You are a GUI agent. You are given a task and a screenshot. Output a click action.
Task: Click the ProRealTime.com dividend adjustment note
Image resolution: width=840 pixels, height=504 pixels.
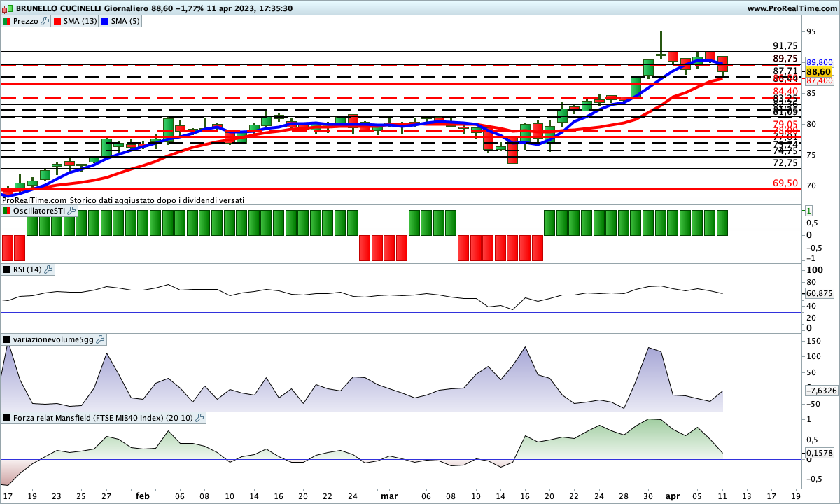[123, 200]
